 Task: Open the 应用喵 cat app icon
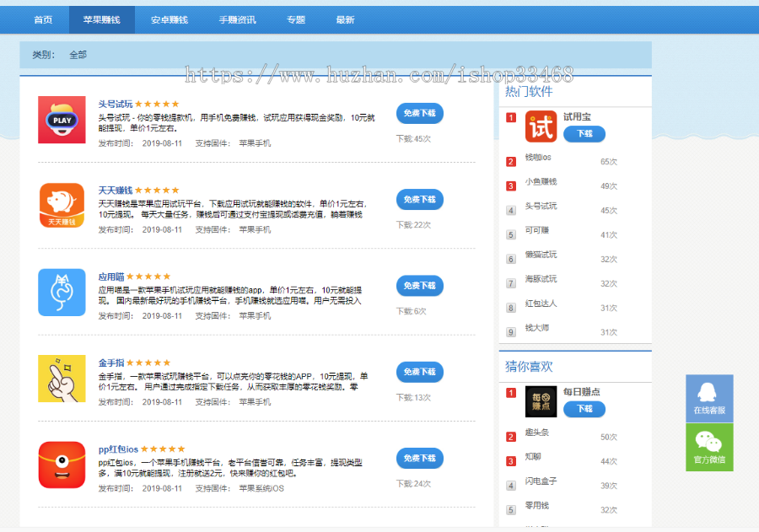click(62, 293)
